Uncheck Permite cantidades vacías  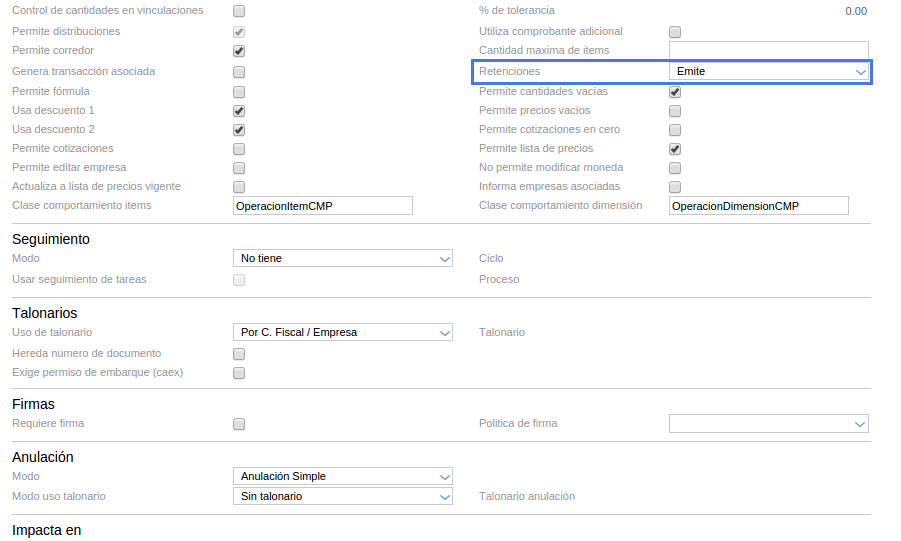[x=675, y=92]
